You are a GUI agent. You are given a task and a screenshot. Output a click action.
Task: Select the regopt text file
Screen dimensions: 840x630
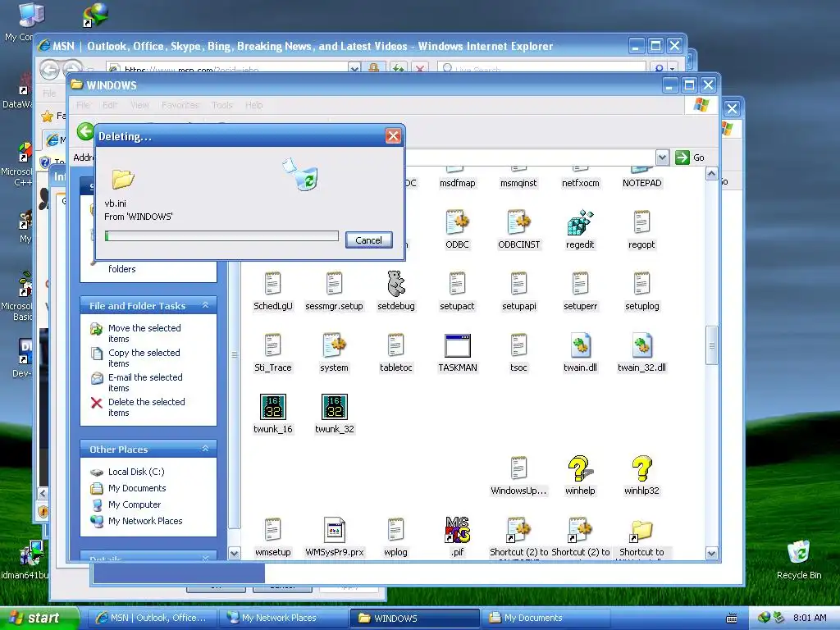641,223
